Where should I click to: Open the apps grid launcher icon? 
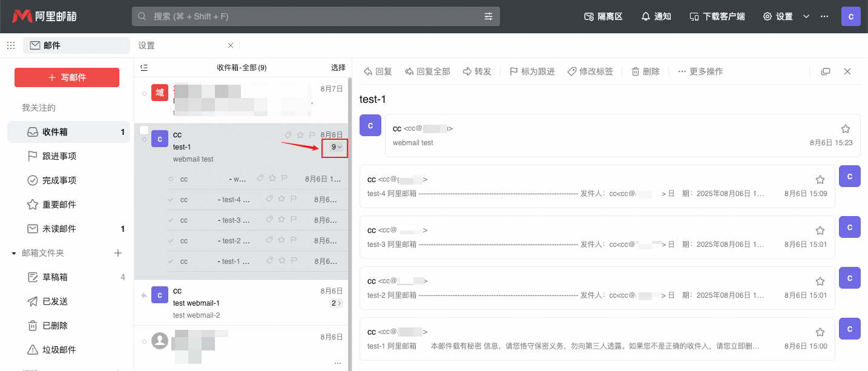(11, 45)
